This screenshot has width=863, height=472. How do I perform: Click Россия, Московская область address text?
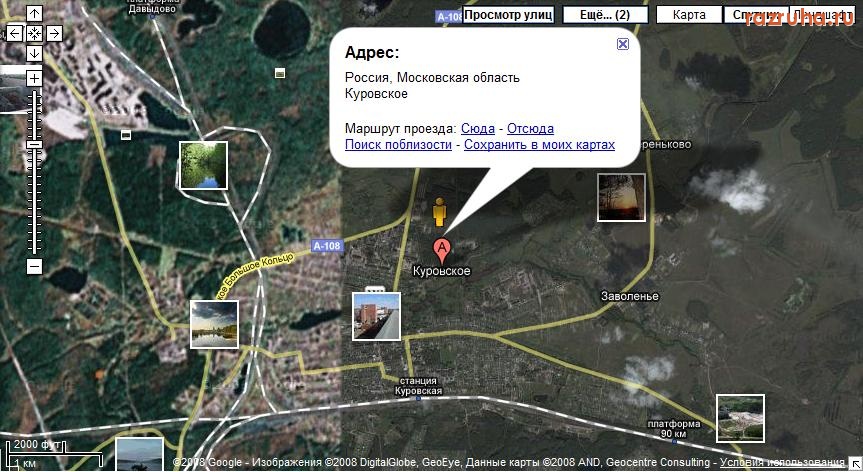432,78
